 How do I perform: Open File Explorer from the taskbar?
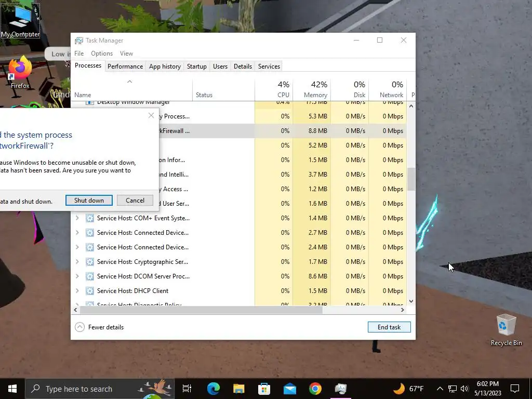click(x=239, y=389)
